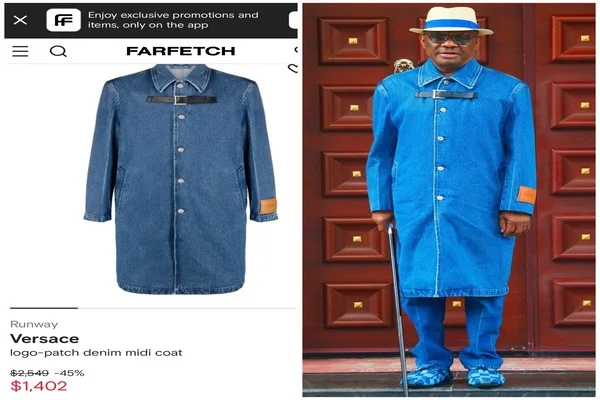This screenshot has height=400, width=600.
Task: Tap the cut-off white button in the banner
Action: tap(293, 20)
